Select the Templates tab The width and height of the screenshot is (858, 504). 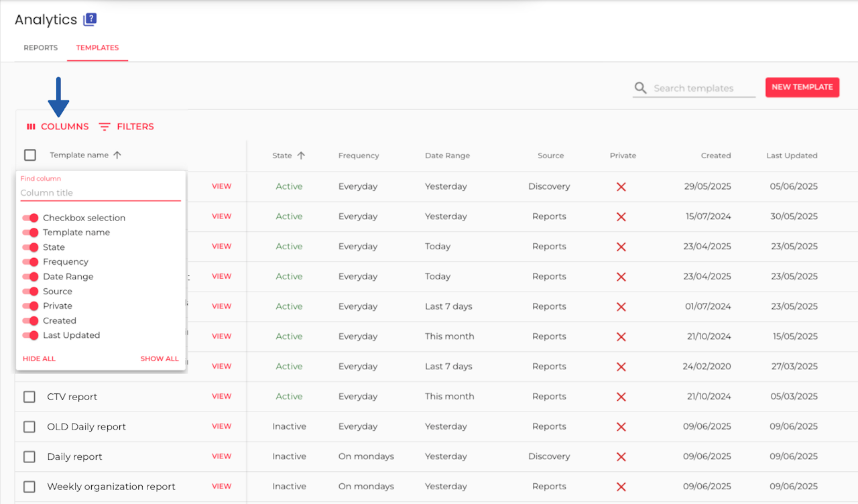(97, 48)
